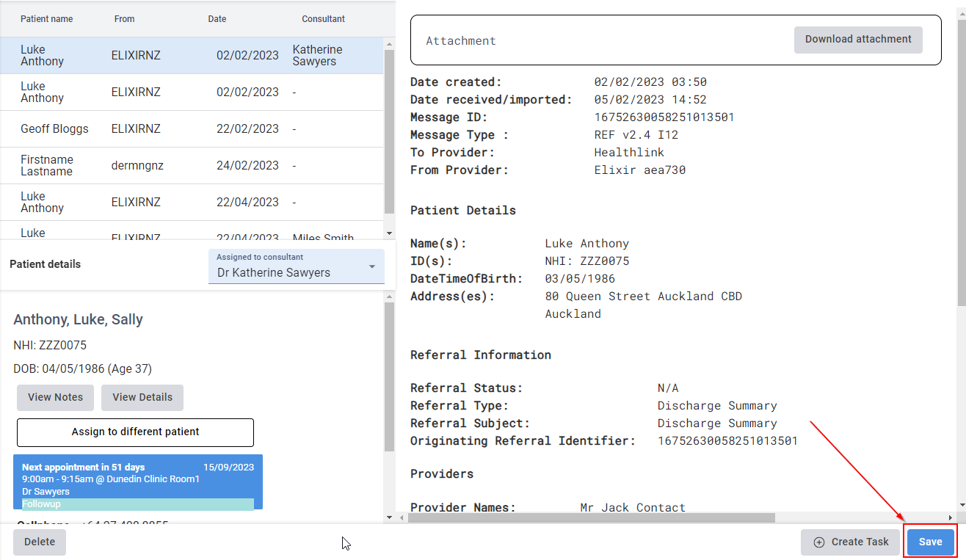Screen dimensions: 966x560
Task: Click the Consultant column header
Action: click(323, 19)
